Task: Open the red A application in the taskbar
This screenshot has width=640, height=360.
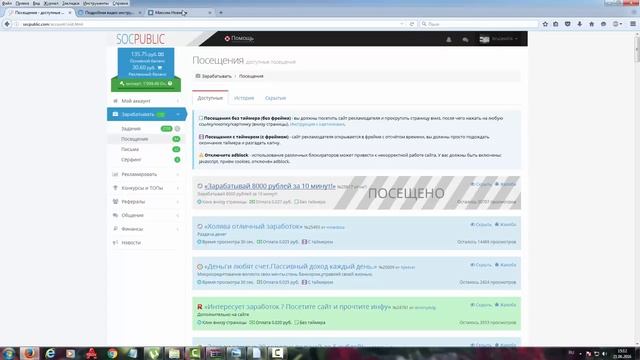Action: [91, 353]
